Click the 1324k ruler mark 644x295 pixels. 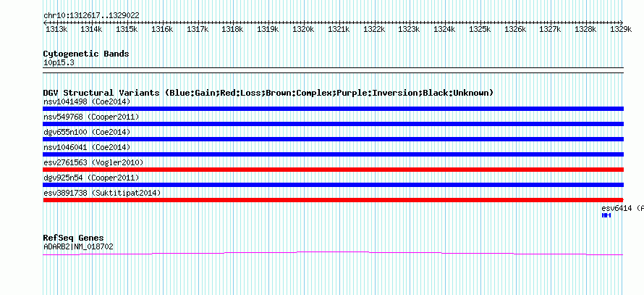[445, 29]
